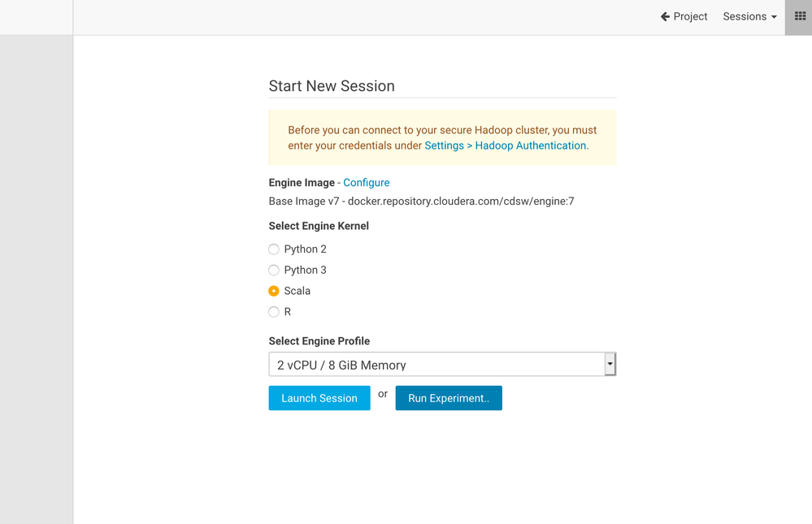Open Settings > Hadoop Authentication link

(x=505, y=145)
